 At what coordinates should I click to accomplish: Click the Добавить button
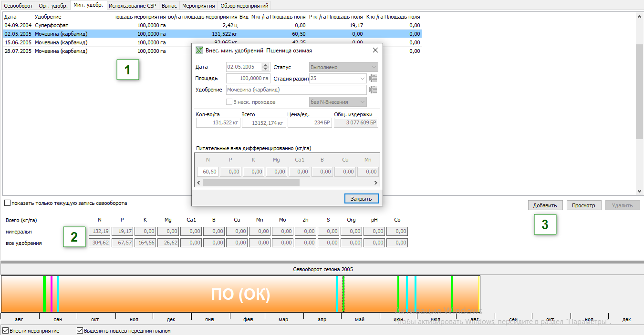[x=545, y=205]
